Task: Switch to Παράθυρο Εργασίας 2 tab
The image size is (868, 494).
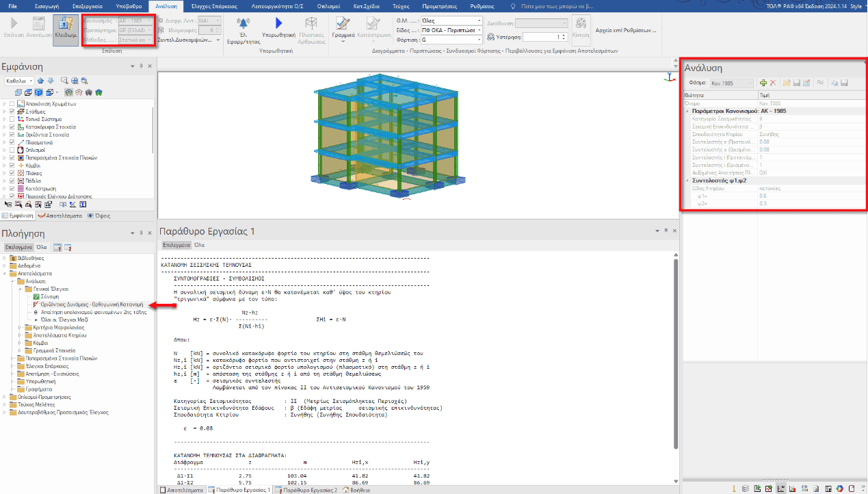Action: (x=310, y=490)
